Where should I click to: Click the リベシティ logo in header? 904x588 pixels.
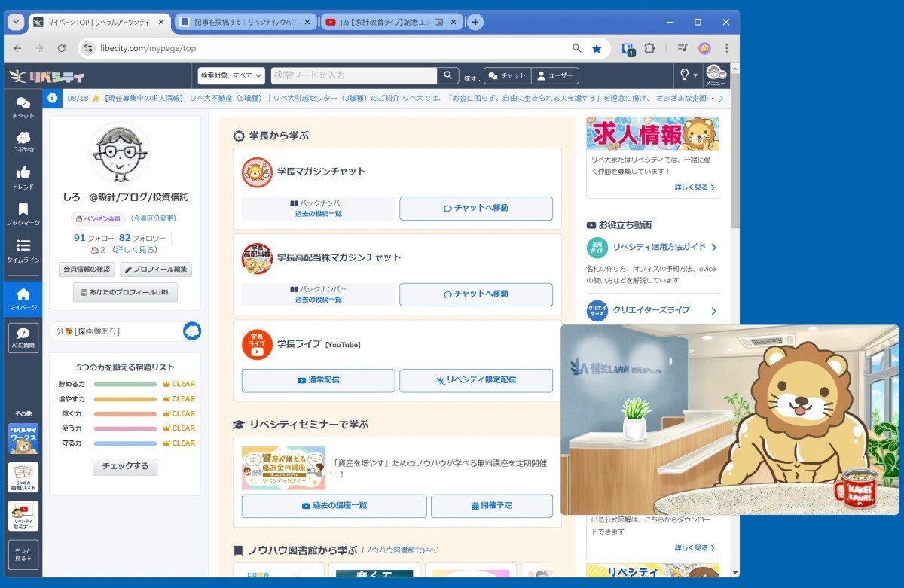point(47,75)
